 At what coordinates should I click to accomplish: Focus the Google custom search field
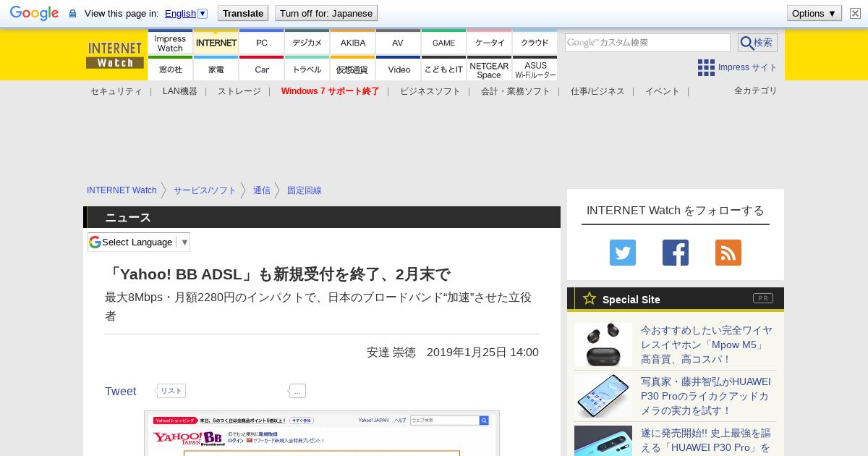tap(647, 43)
